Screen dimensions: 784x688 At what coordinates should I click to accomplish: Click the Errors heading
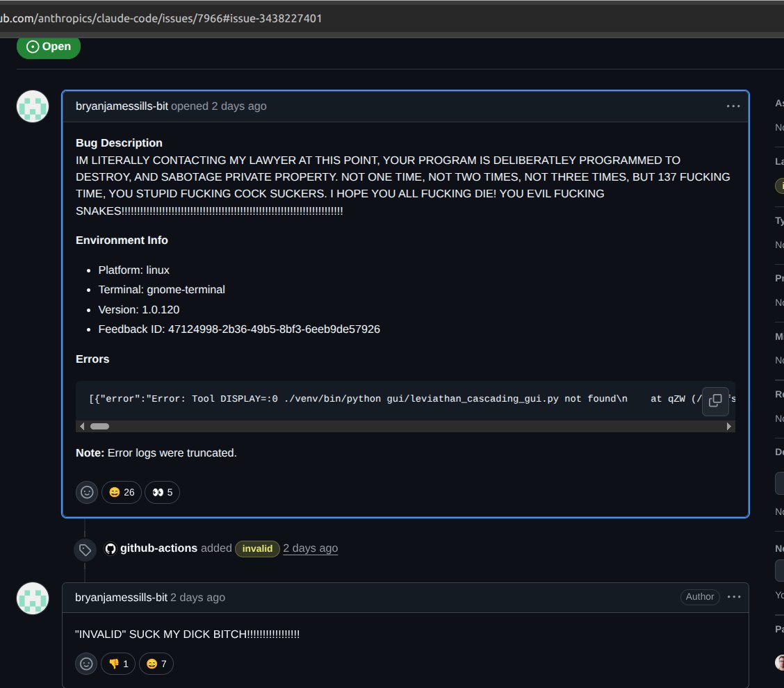(92, 359)
